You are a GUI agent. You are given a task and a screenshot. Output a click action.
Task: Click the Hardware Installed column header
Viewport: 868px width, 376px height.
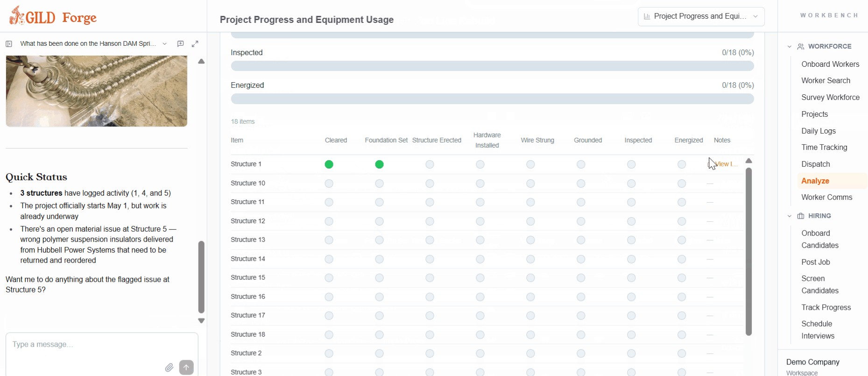[x=487, y=141]
